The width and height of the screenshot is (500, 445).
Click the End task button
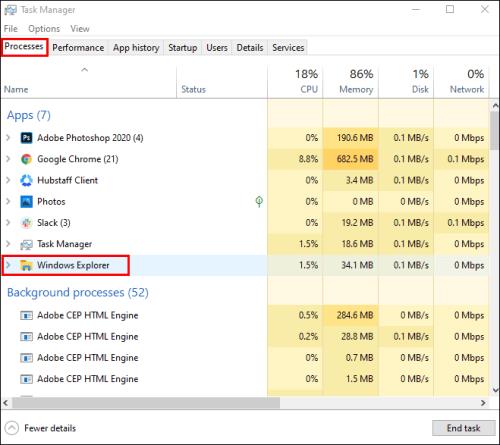tap(464, 428)
